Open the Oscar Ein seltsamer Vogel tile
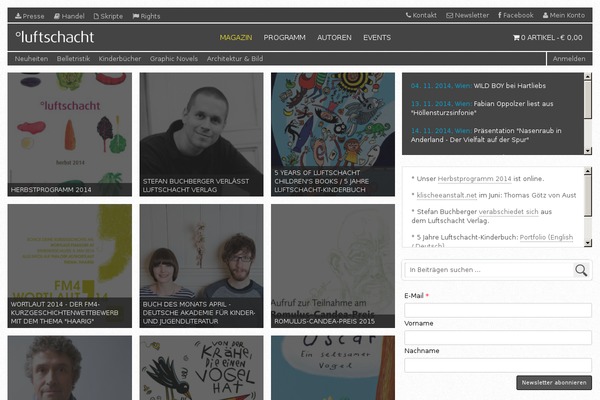Screen dimensions: 600x400 pyautogui.click(x=333, y=368)
